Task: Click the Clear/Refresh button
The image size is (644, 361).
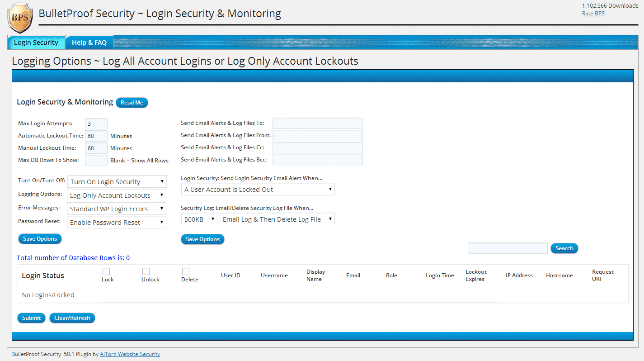Action: coord(72,318)
